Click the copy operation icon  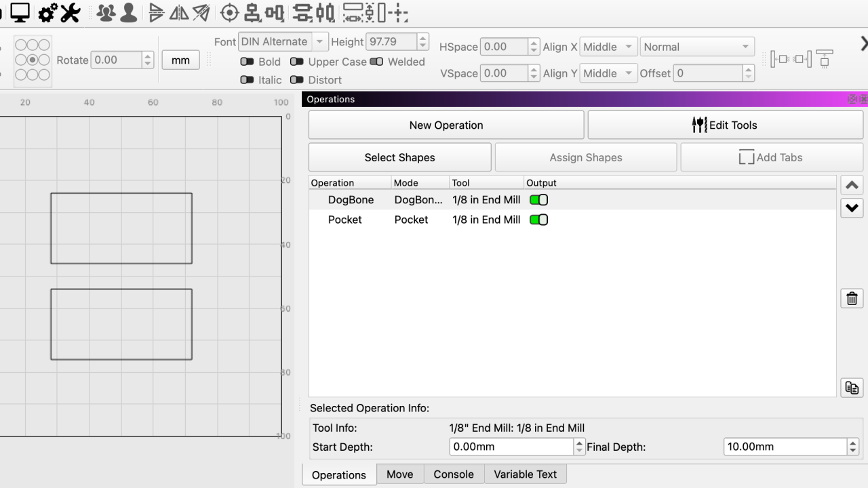click(x=852, y=388)
